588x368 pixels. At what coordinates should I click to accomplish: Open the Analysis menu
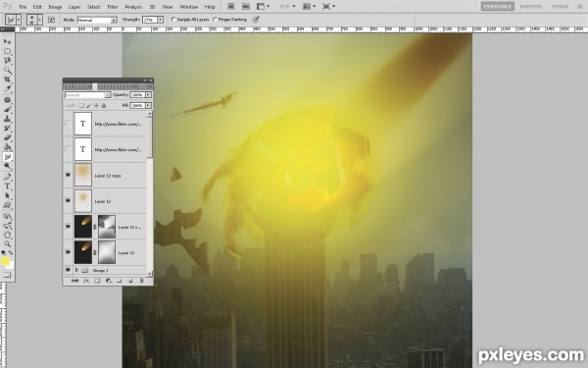[133, 7]
